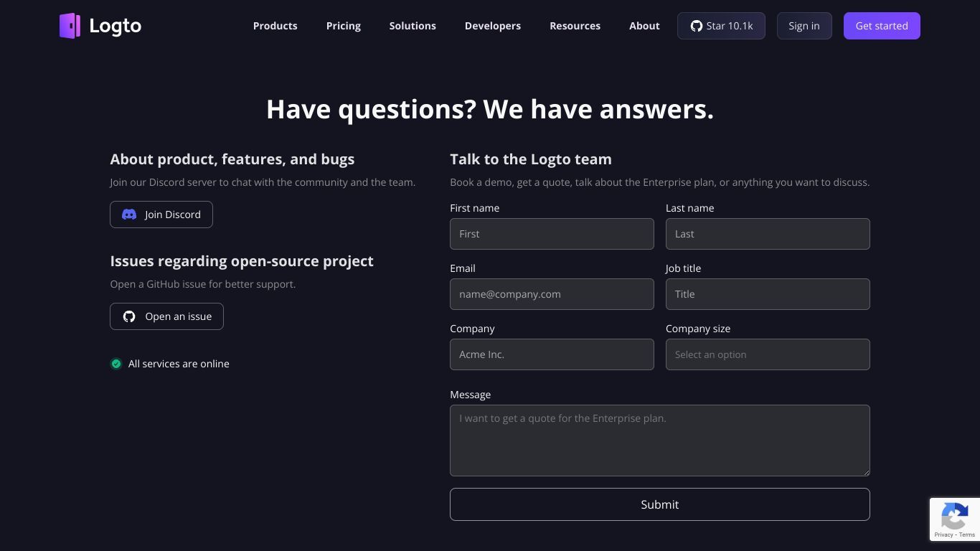Click the First name label
980x551 pixels.
[x=475, y=208]
